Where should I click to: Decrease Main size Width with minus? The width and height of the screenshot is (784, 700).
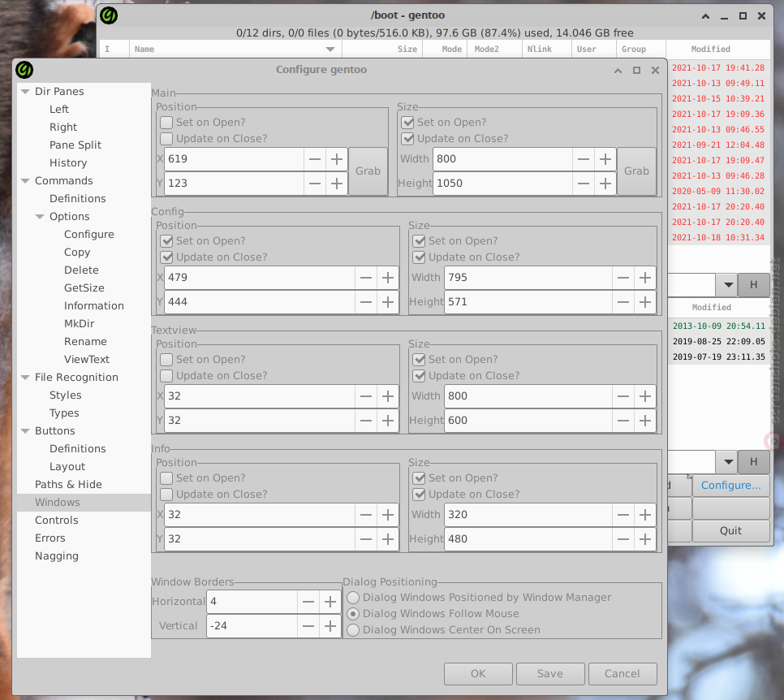point(583,159)
